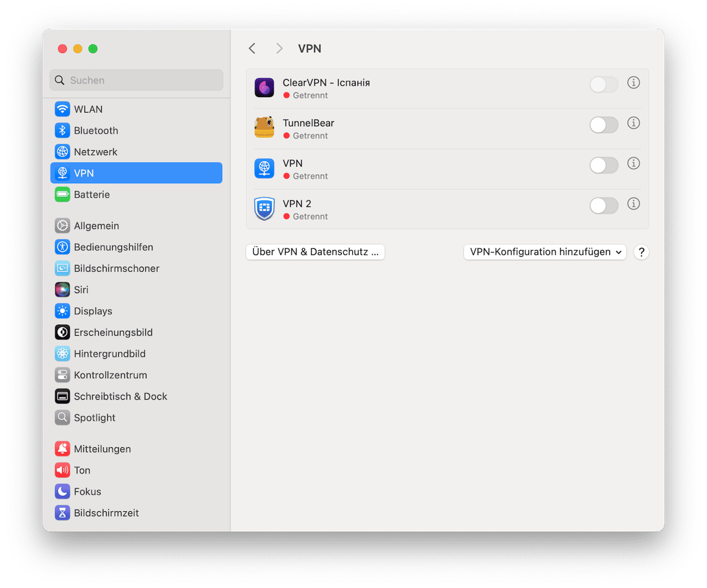This screenshot has height=588, width=707.
Task: Open help with the question mark button
Action: coord(641,252)
